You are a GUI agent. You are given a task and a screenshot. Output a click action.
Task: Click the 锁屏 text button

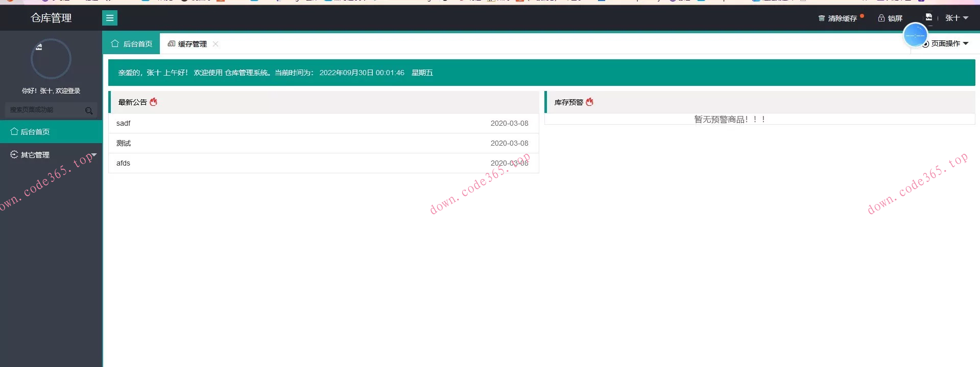[x=895, y=18]
